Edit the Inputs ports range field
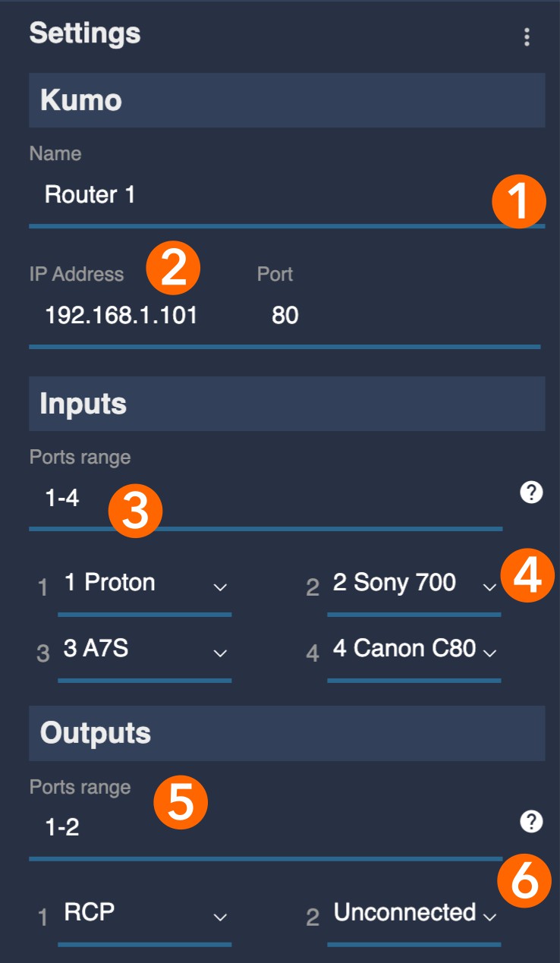The image size is (560, 963). tap(266, 499)
